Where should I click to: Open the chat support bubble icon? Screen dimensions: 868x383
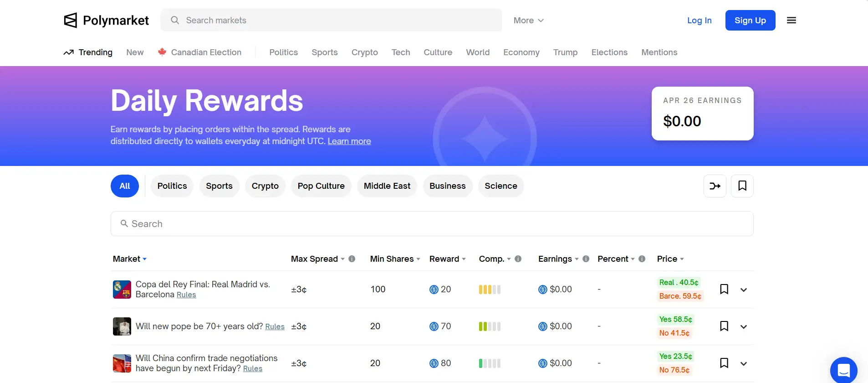click(843, 370)
